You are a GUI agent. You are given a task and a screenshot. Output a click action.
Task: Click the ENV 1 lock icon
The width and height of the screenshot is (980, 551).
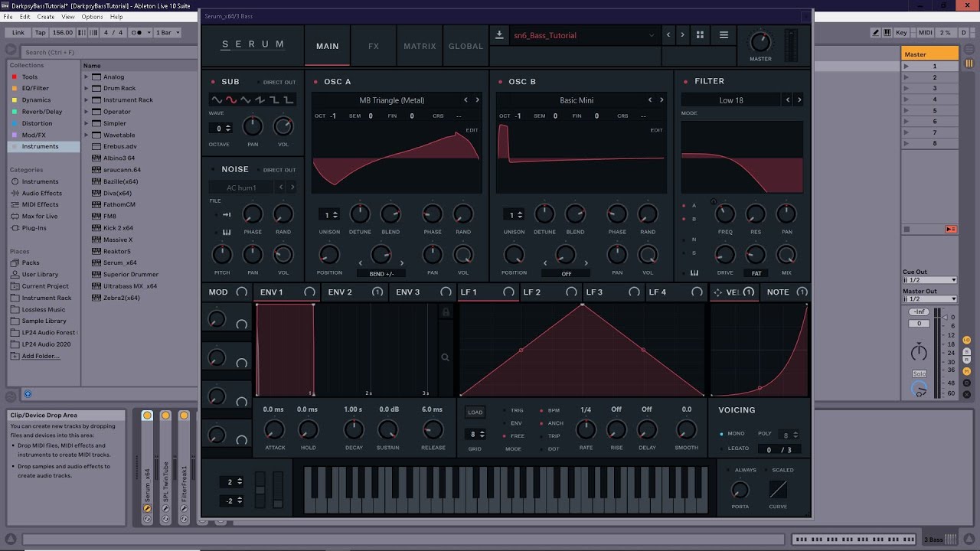(x=446, y=312)
